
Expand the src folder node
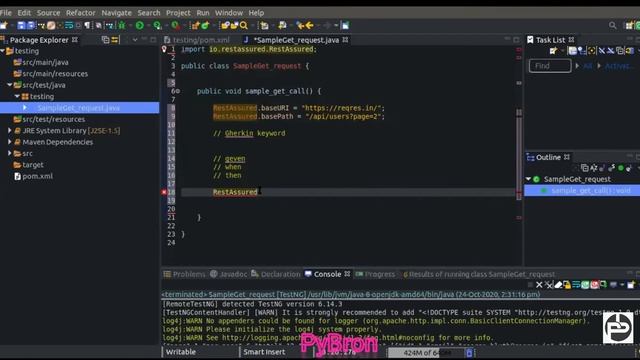(x=10, y=153)
